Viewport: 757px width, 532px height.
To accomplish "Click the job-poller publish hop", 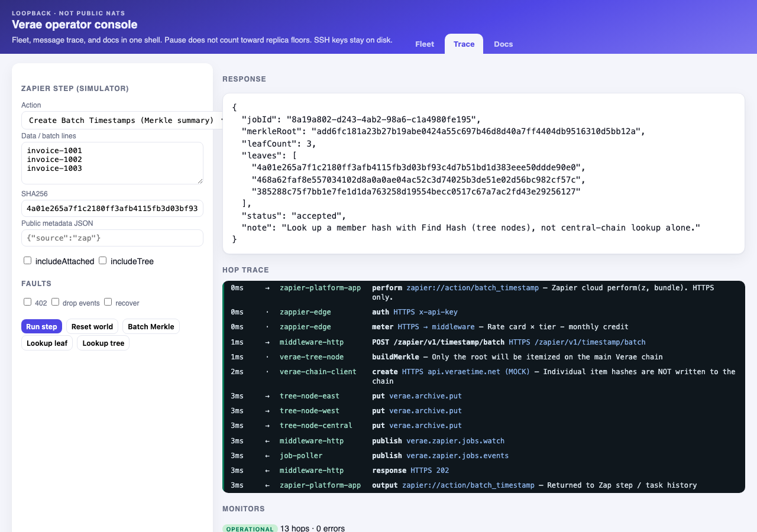I will point(484,456).
